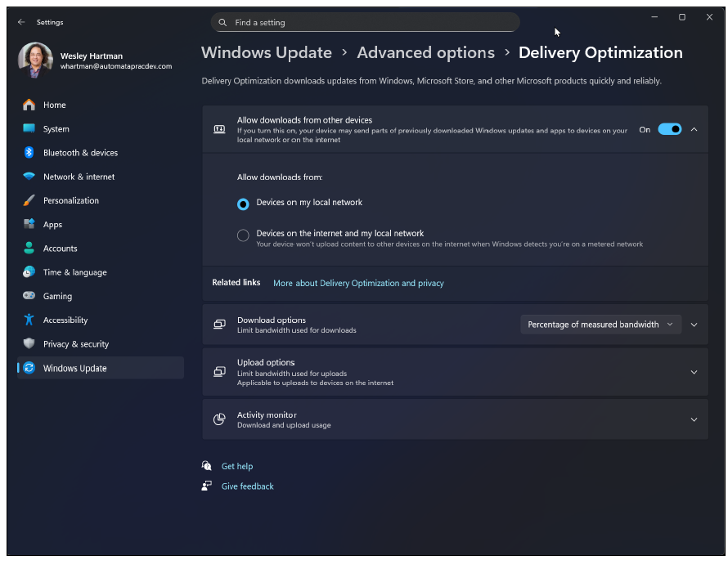This screenshot has height=569, width=728.
Task: Click the Network & internet wifi icon
Action: [x=29, y=177]
